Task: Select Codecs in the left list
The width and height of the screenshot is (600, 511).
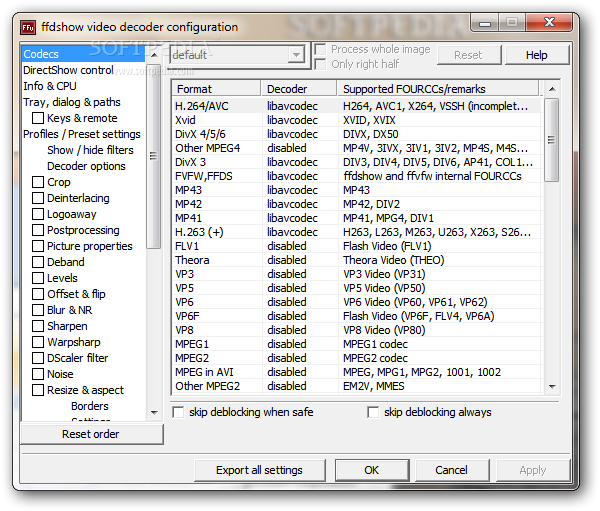Action: 83,54
